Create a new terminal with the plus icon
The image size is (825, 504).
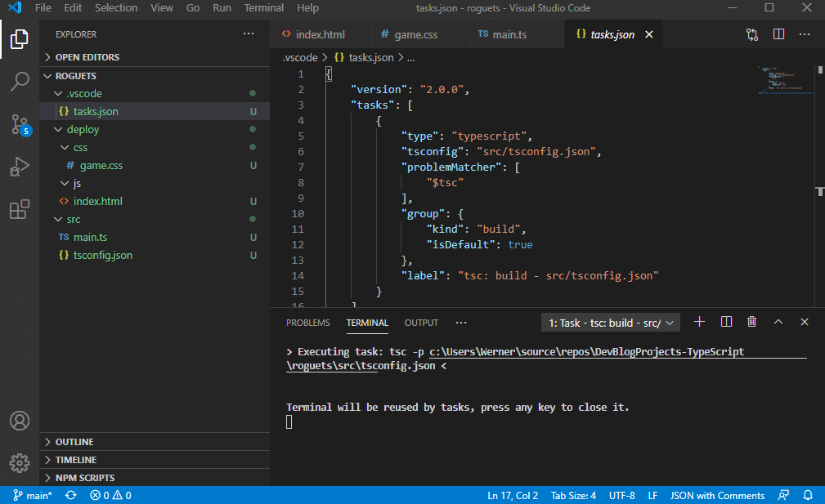tap(699, 322)
